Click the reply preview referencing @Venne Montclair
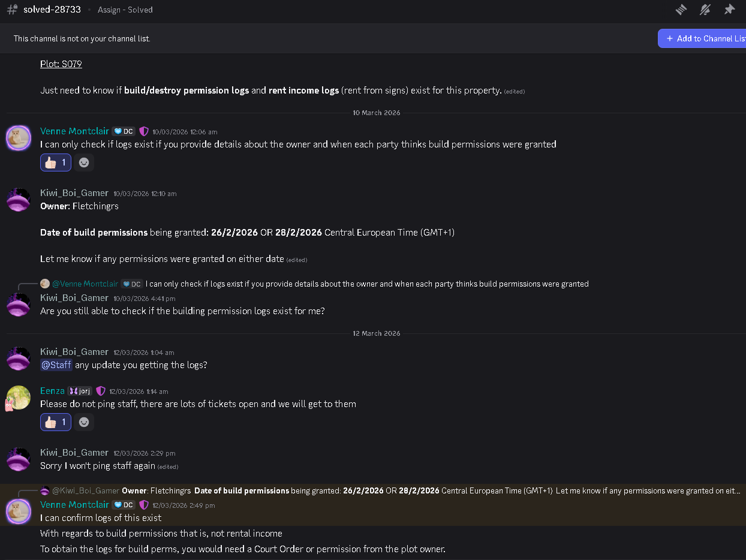 (366, 284)
